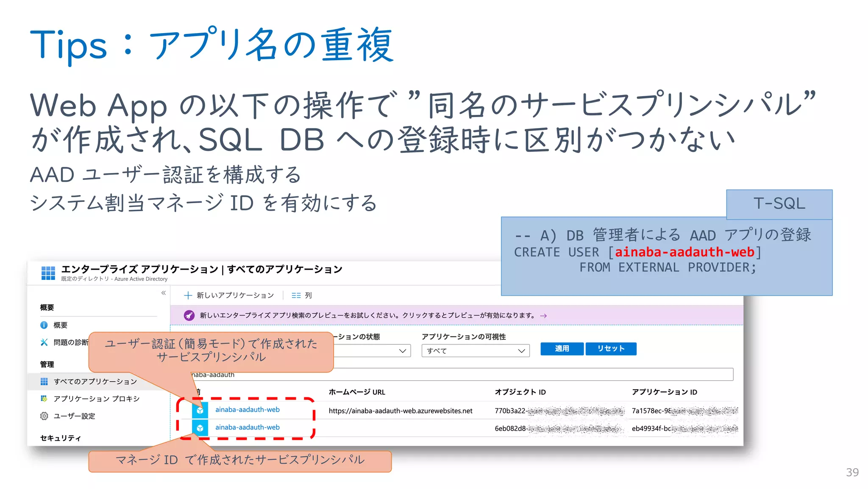Click the rocket preview icon in banner
Screen dimensions: 868x489
[189, 316]
